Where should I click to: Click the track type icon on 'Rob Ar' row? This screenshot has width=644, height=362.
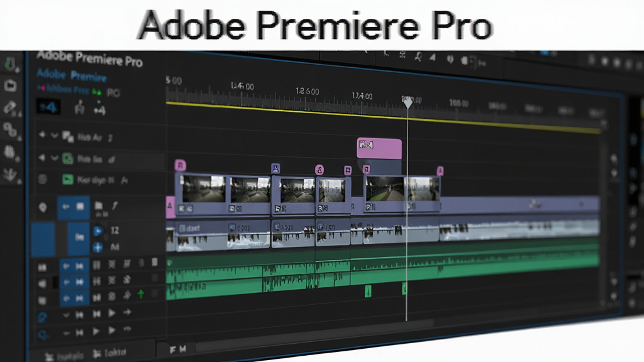point(68,136)
